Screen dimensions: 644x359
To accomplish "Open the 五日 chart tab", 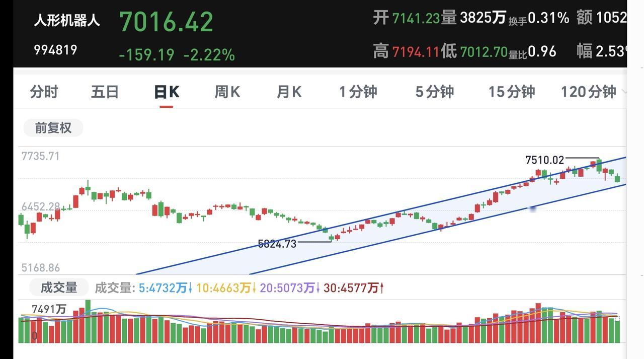I will (105, 92).
